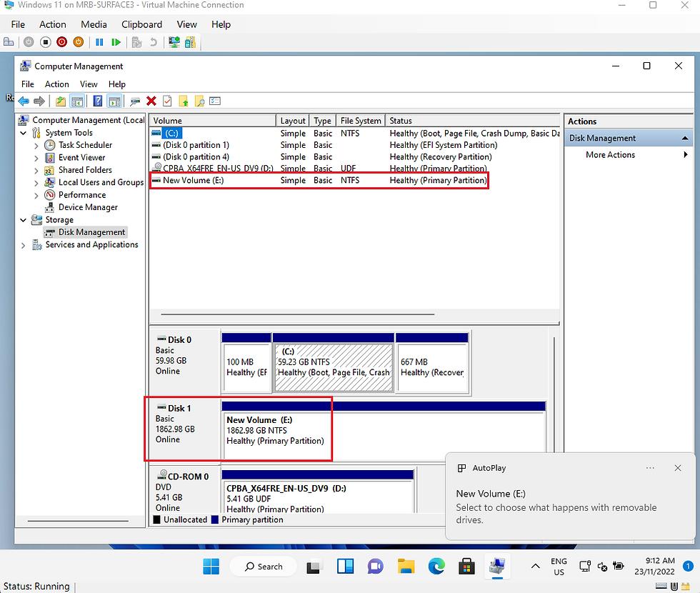Click the red Shut Down VM icon
Screen dimensions: 700x593
(x=61, y=42)
